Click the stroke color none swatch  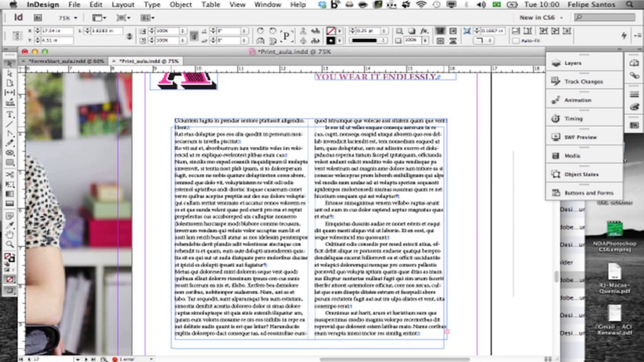pyautogui.click(x=331, y=31)
